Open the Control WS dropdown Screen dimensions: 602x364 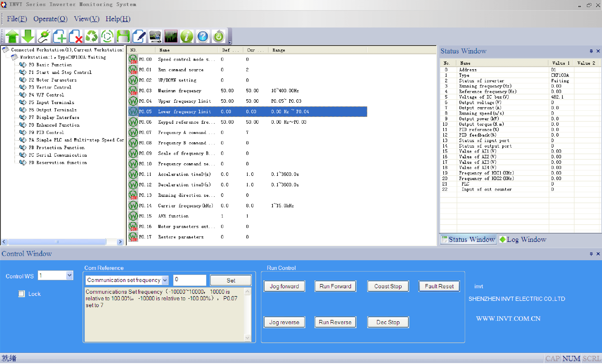coord(69,275)
